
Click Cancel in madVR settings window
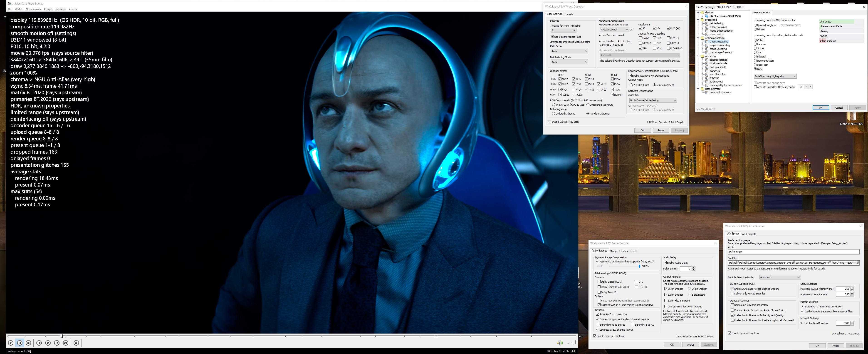click(839, 107)
